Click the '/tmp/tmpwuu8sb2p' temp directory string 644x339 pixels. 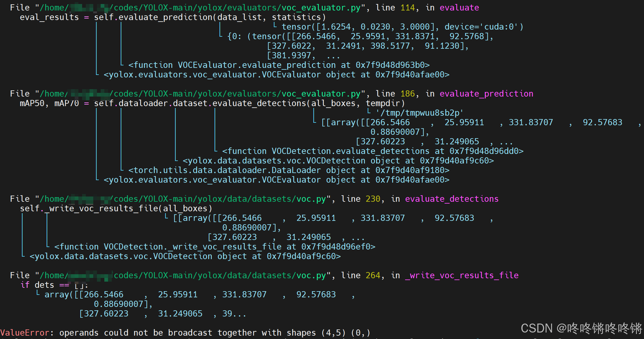click(419, 113)
